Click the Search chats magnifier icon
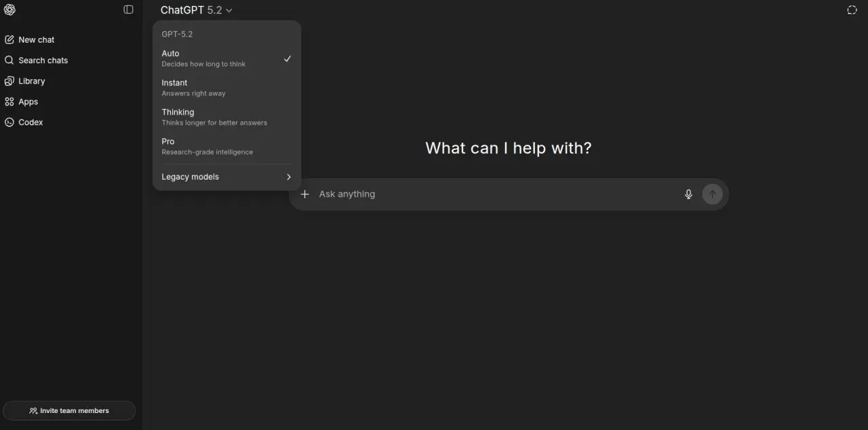The width and height of the screenshot is (868, 430). click(9, 60)
